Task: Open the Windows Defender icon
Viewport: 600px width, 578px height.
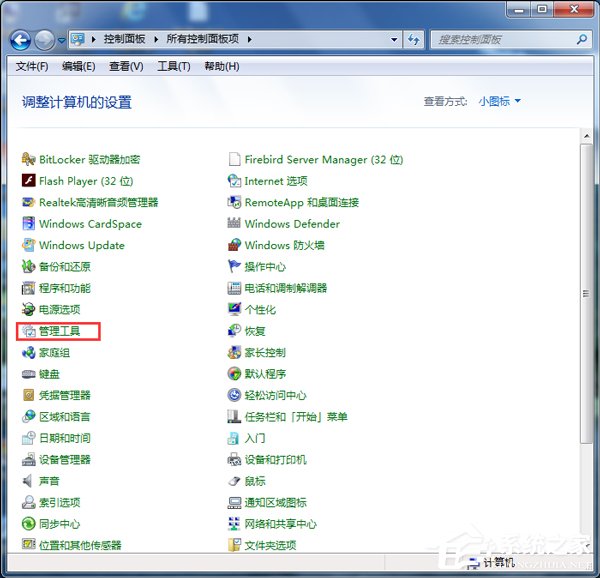Action: click(x=235, y=224)
